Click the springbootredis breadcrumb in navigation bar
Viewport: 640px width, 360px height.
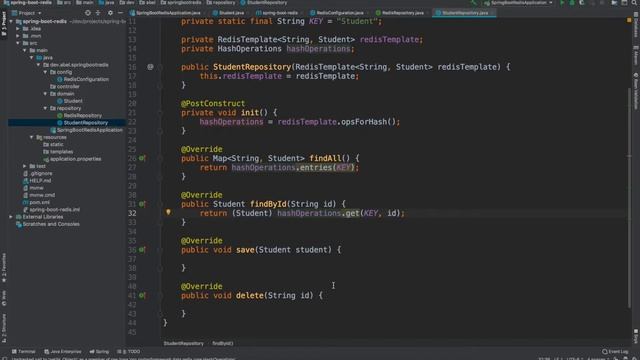pos(181,3)
